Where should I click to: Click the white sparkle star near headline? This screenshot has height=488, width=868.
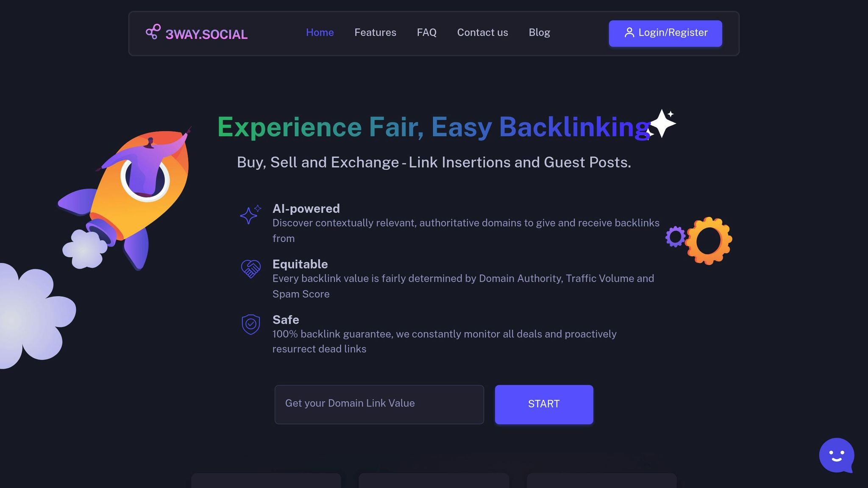pyautogui.click(x=662, y=124)
